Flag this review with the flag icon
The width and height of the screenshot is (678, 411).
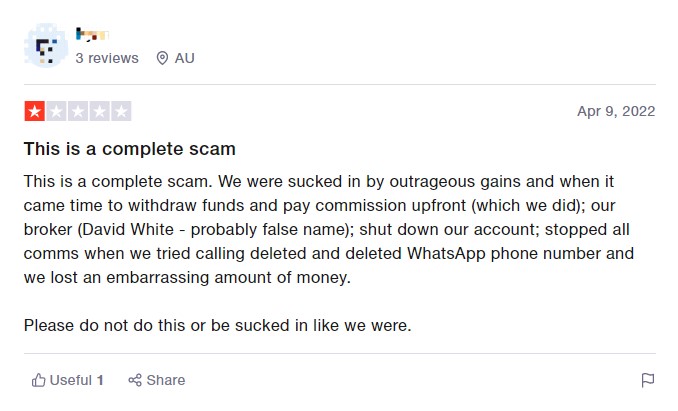click(647, 380)
